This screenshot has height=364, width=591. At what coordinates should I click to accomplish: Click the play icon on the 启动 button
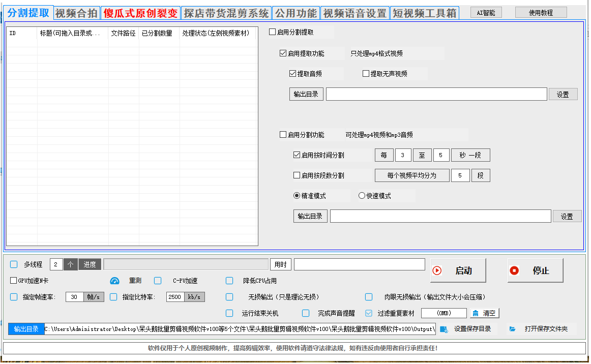click(437, 270)
